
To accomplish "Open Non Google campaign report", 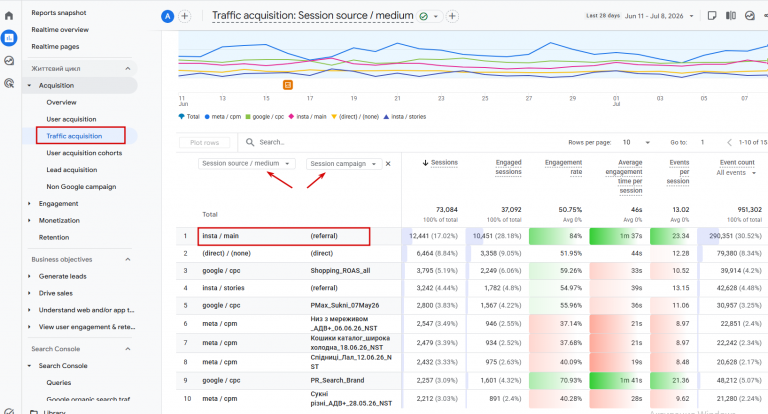I will [81, 187].
